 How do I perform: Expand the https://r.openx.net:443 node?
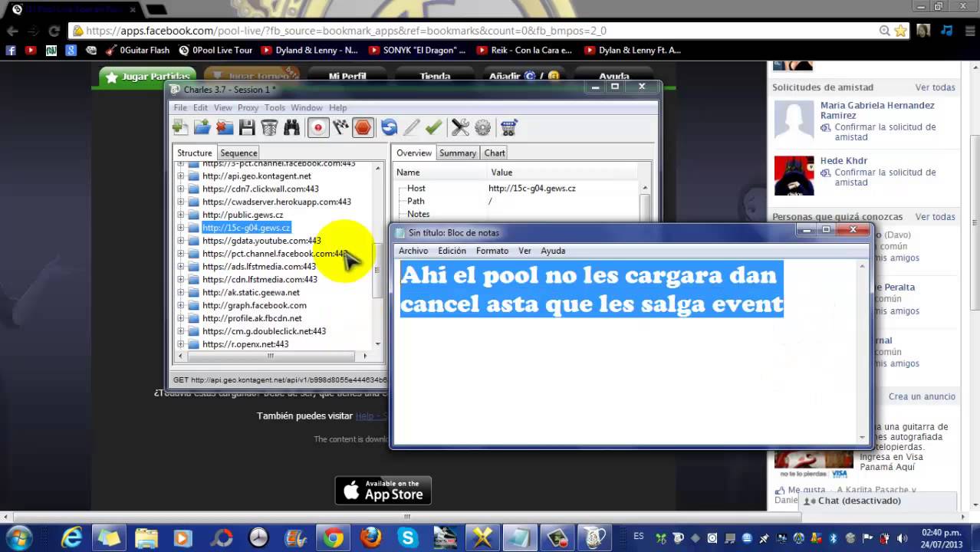(x=181, y=344)
